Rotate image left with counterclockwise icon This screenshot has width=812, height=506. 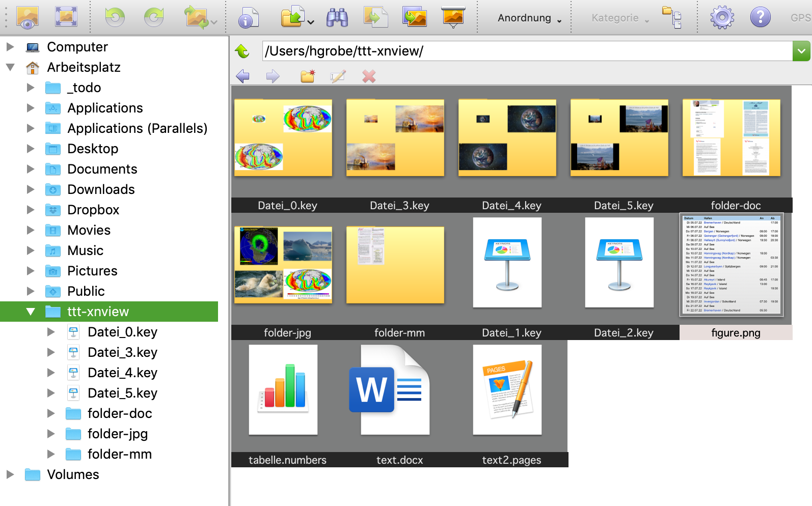click(115, 17)
